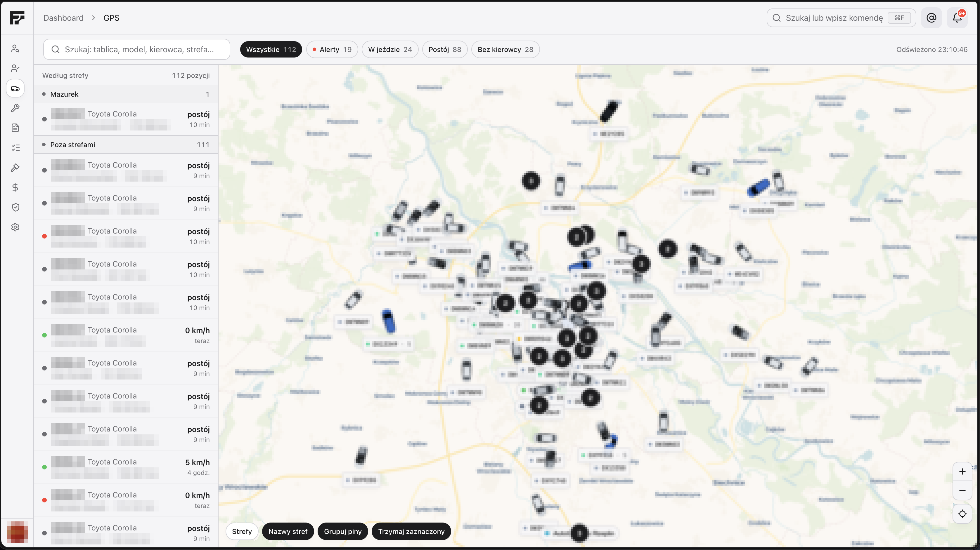Open the documents sidebar icon
The image size is (980, 550).
[x=15, y=128]
